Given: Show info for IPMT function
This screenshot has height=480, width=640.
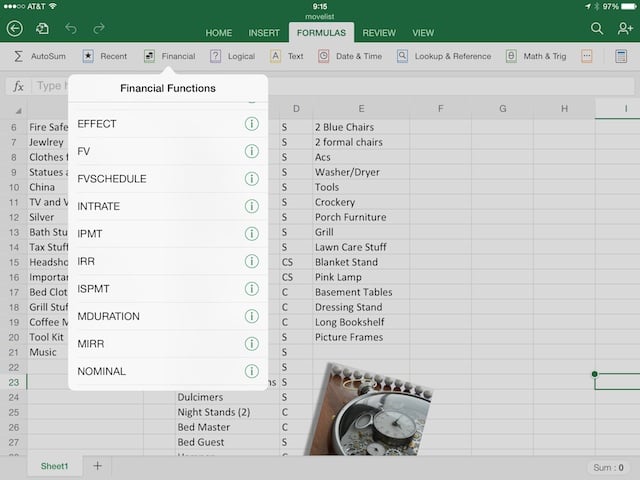Looking at the screenshot, I should click(251, 233).
